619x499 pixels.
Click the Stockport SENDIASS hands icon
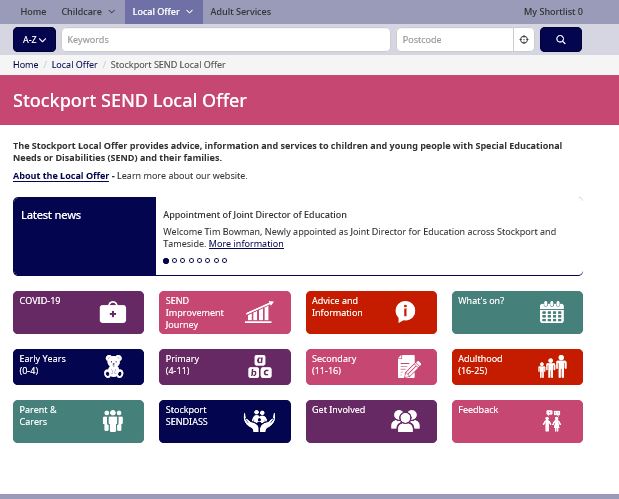tap(259, 421)
